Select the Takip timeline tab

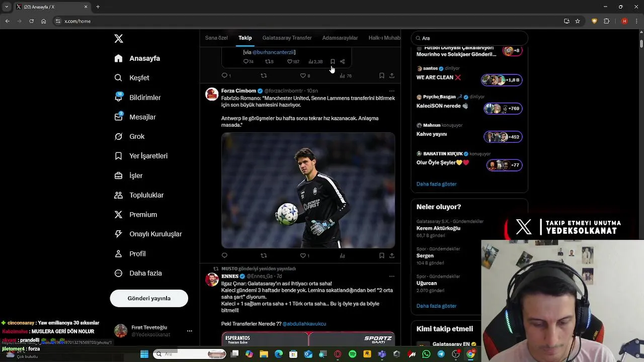(x=245, y=38)
